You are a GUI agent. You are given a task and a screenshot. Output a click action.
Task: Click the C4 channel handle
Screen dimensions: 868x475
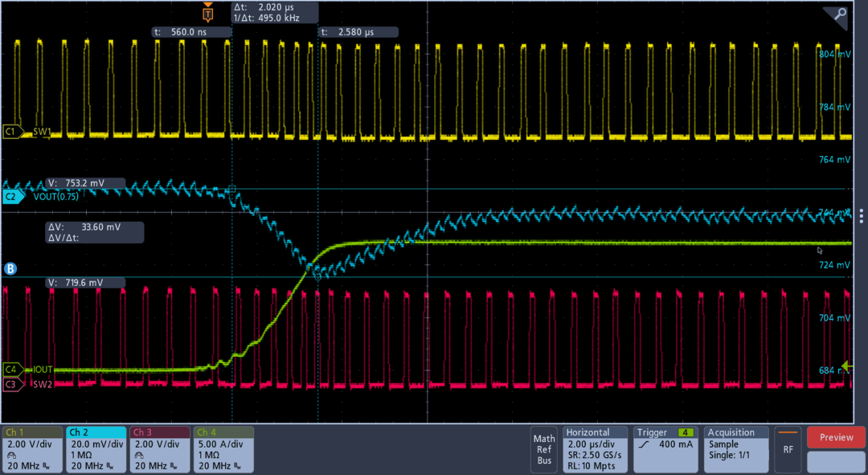click(13, 369)
